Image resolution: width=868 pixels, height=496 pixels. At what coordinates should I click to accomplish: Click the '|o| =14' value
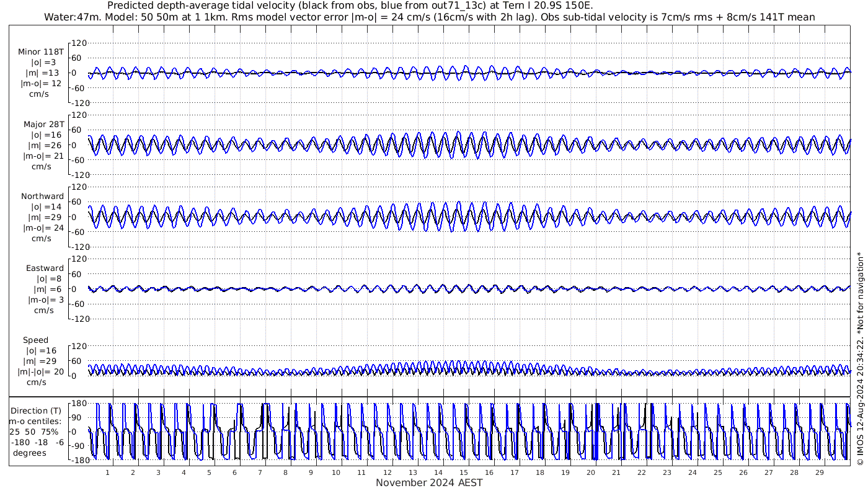[x=47, y=207]
